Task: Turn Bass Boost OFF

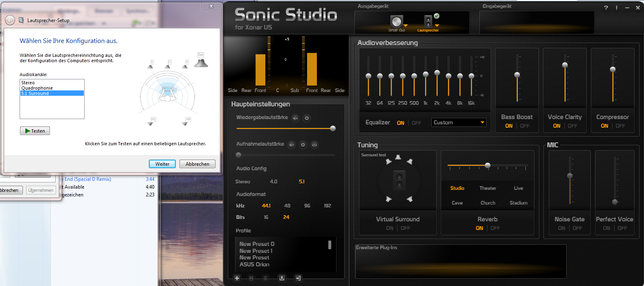Action: 525,126
